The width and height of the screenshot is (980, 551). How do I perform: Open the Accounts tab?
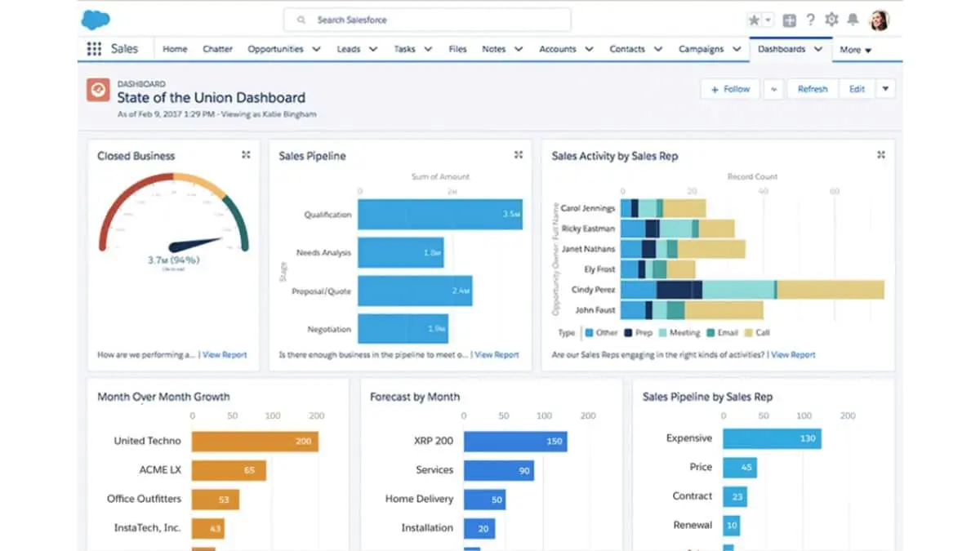(x=557, y=49)
